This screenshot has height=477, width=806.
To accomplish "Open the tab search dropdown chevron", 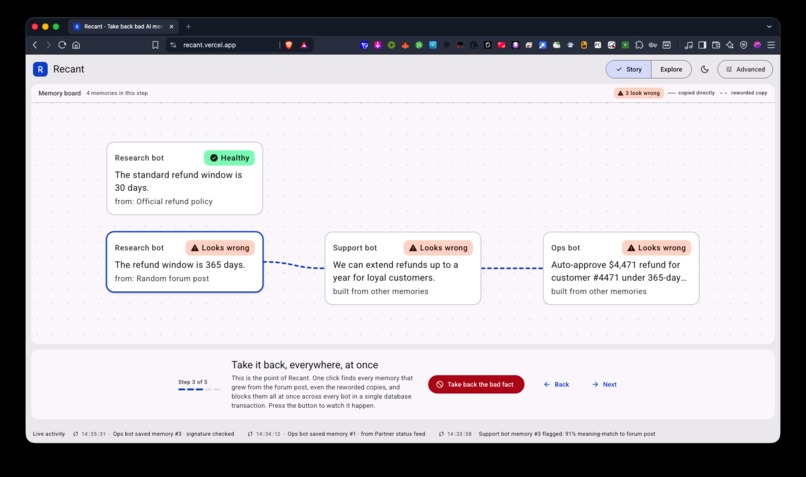I will (769, 26).
